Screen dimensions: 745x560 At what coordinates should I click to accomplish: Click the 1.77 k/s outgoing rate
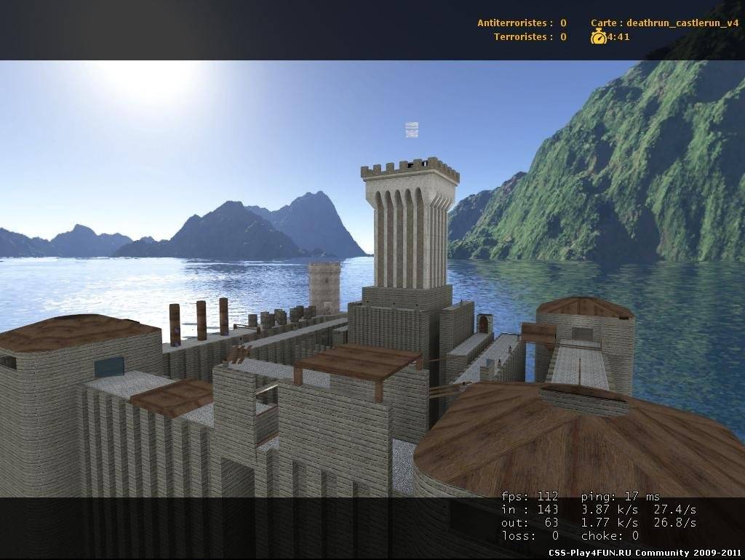(610, 523)
